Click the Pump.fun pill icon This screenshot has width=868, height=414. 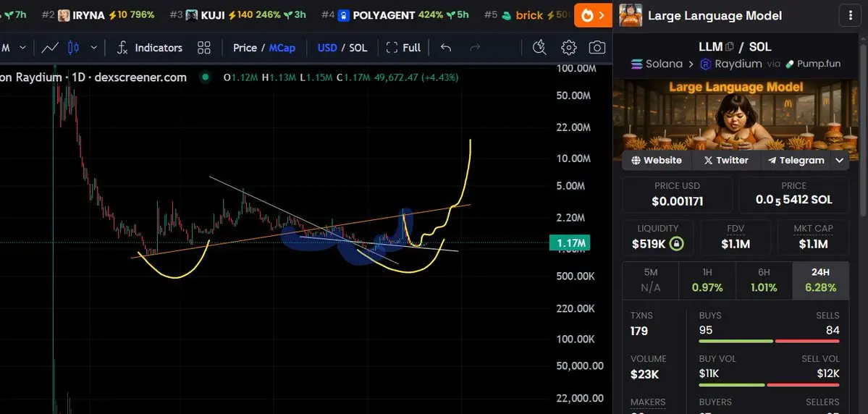[789, 64]
